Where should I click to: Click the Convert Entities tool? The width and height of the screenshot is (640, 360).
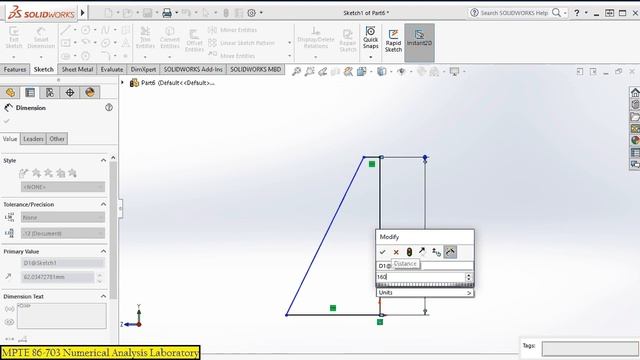(x=170, y=38)
